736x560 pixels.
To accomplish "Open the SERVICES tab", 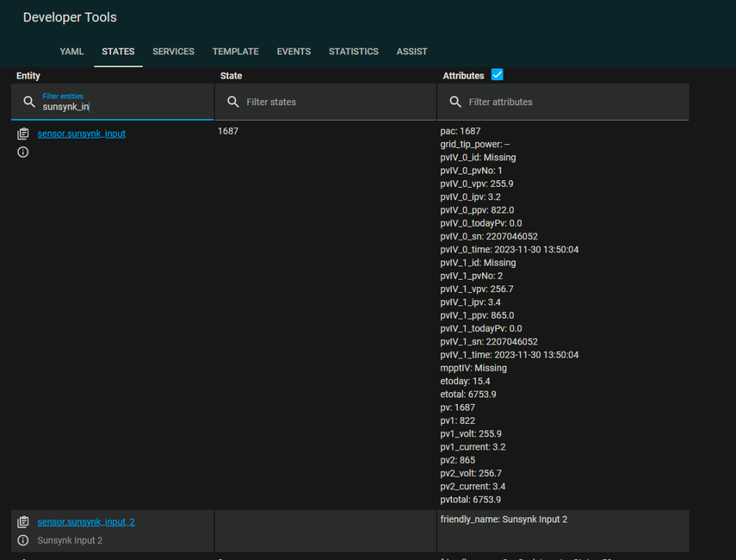I will (x=173, y=52).
